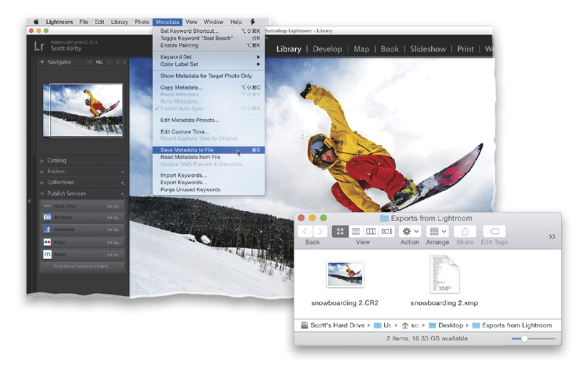The width and height of the screenshot is (588, 371).
Task: Click Find More Services Online button
Action: coord(83,266)
